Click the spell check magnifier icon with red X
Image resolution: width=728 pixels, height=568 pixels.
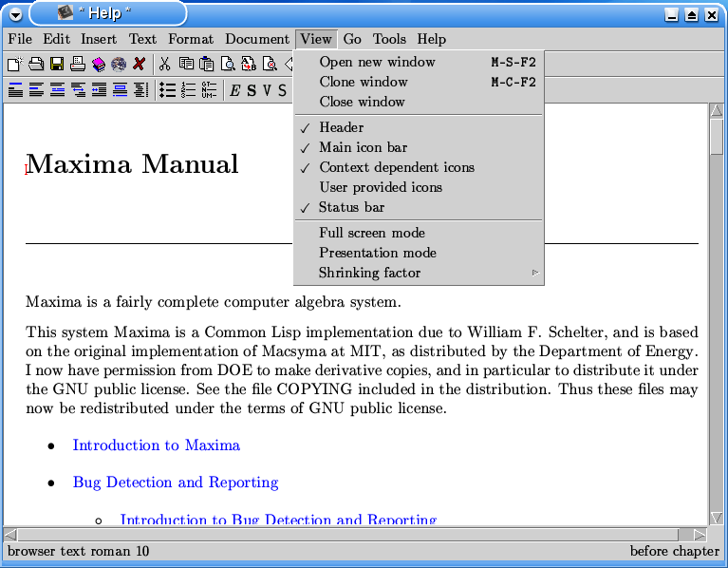(270, 64)
